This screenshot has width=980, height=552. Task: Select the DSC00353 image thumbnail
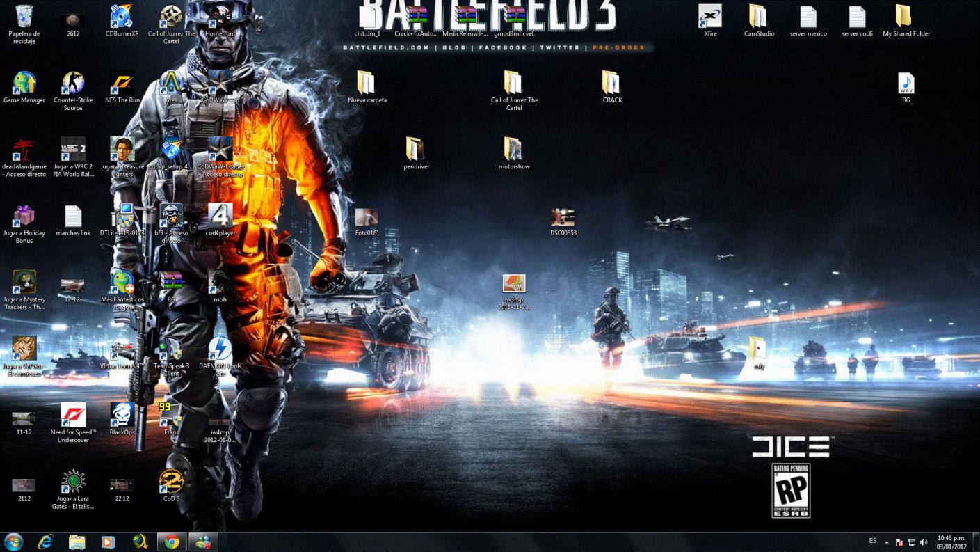[x=563, y=217]
